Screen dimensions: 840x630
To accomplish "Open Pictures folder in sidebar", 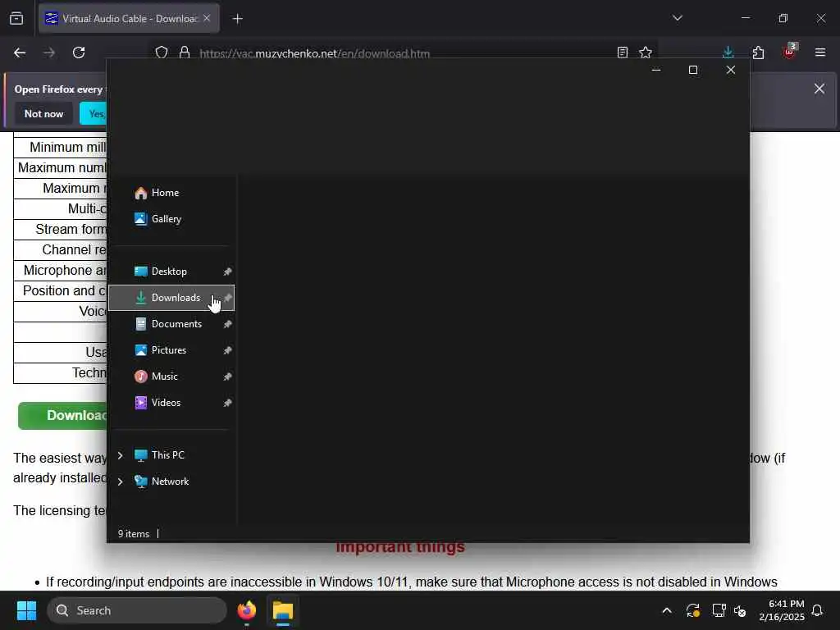I will tap(171, 350).
